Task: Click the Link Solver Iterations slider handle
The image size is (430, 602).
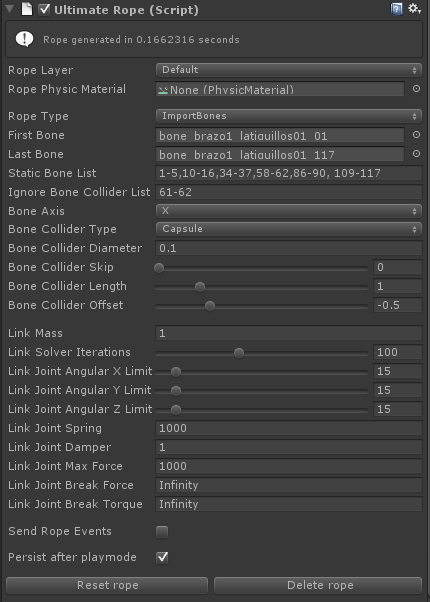Action: (x=239, y=353)
